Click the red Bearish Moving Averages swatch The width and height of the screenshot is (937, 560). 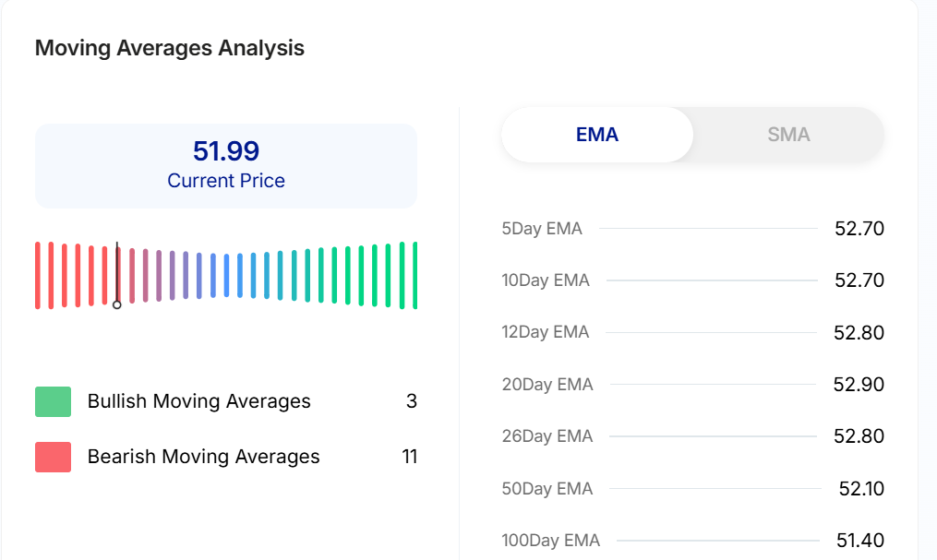point(53,457)
